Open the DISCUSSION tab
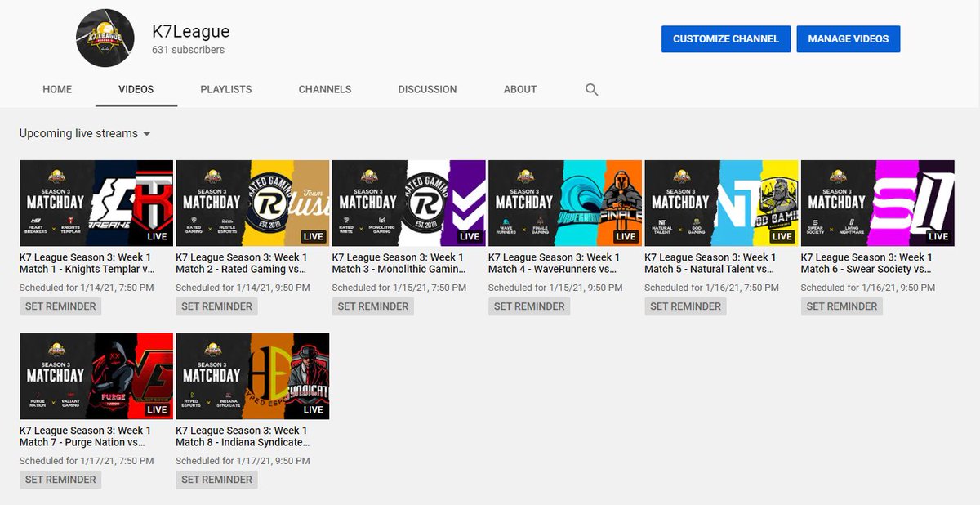 (x=427, y=89)
